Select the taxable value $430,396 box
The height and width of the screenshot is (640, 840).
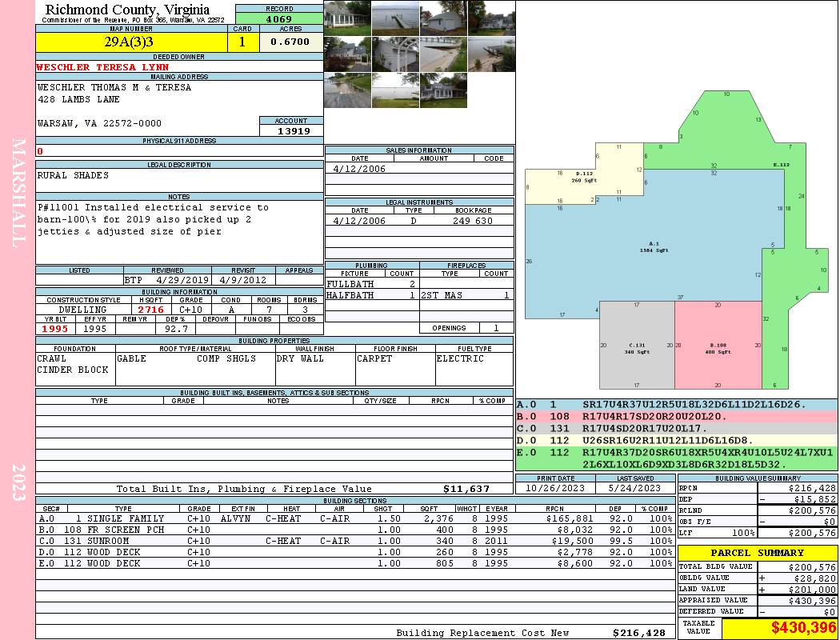coord(779,627)
